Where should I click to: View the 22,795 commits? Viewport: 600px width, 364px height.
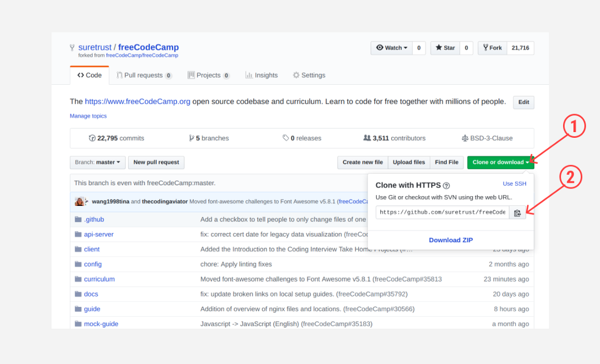117,138
